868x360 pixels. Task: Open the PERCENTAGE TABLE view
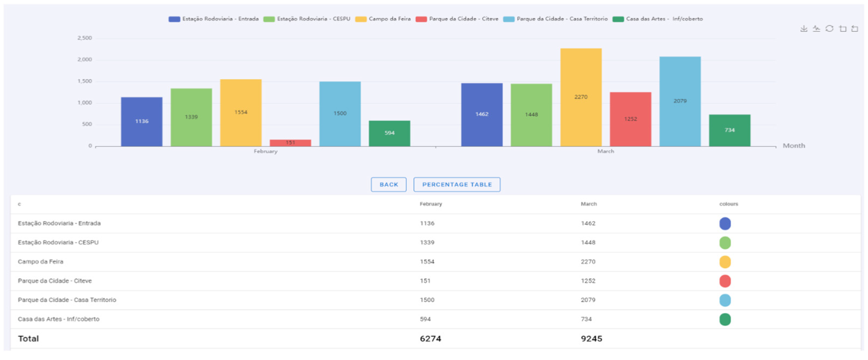pos(456,184)
